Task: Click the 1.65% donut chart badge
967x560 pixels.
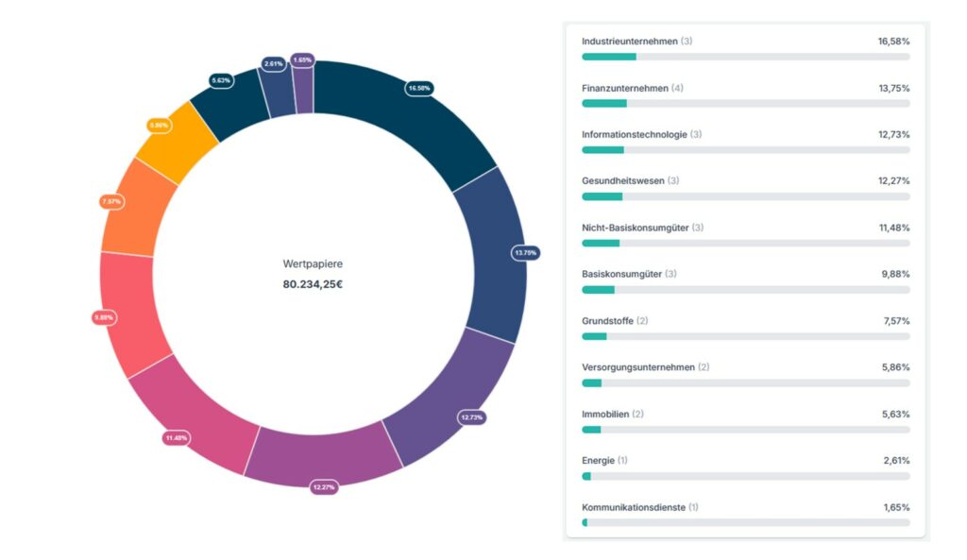Action: point(302,59)
